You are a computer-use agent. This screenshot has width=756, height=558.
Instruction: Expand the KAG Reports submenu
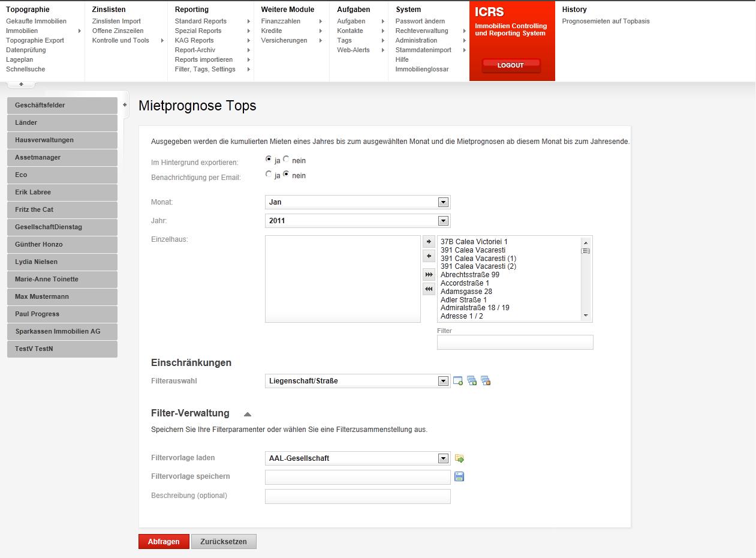point(249,40)
